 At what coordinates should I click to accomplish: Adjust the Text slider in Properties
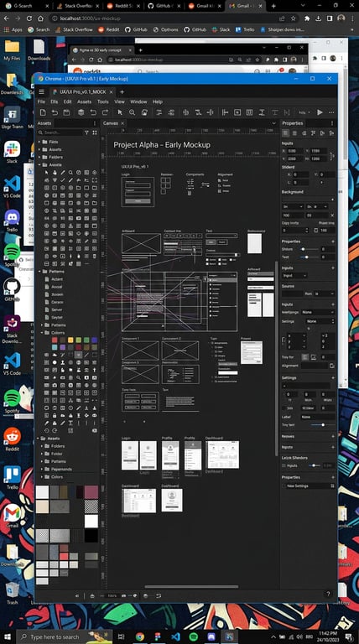pyautogui.click(x=310, y=257)
